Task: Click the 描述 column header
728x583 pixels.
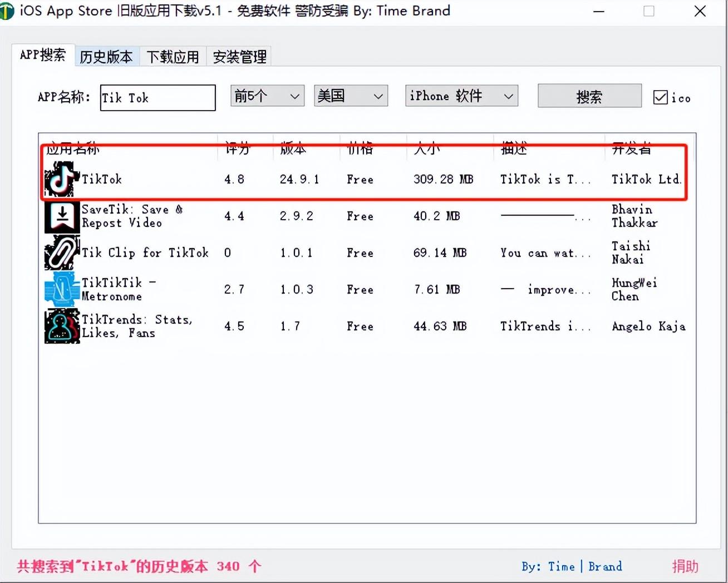Action: pyautogui.click(x=514, y=149)
